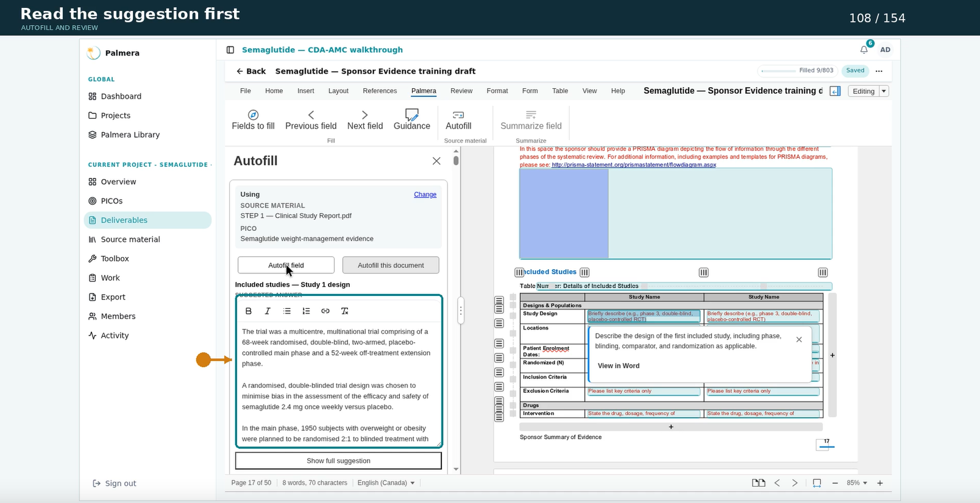The image size is (980, 503).
Task: Clear formatting in suggestion editor
Action: point(344,311)
